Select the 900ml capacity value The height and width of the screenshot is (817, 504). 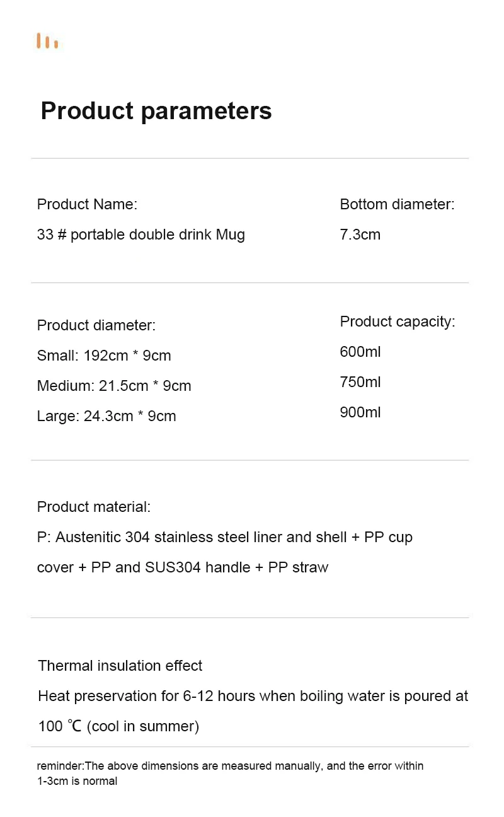click(x=360, y=412)
